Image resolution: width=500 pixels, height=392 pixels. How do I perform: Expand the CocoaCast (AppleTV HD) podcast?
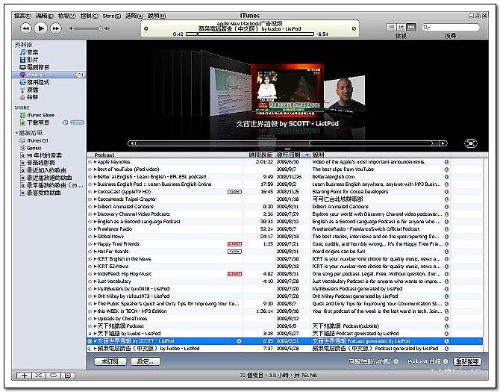pyautogui.click(x=95, y=192)
